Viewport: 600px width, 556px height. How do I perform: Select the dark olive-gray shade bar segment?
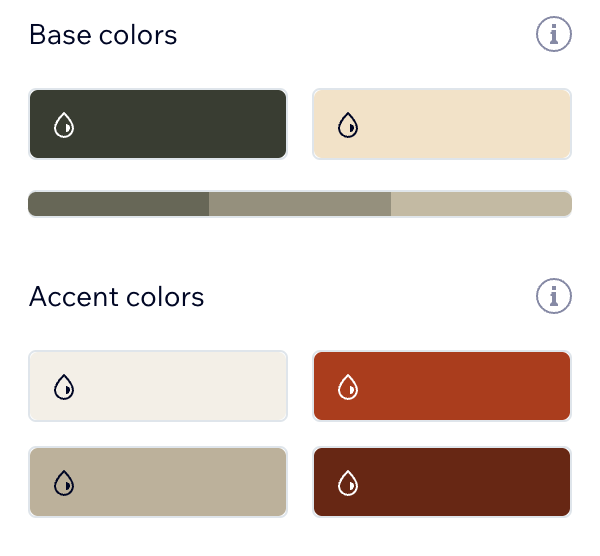pos(119,204)
